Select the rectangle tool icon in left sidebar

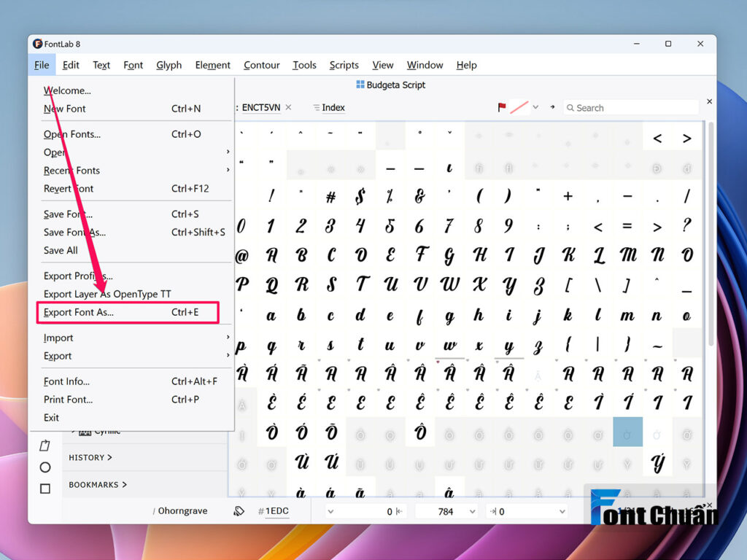(x=45, y=489)
